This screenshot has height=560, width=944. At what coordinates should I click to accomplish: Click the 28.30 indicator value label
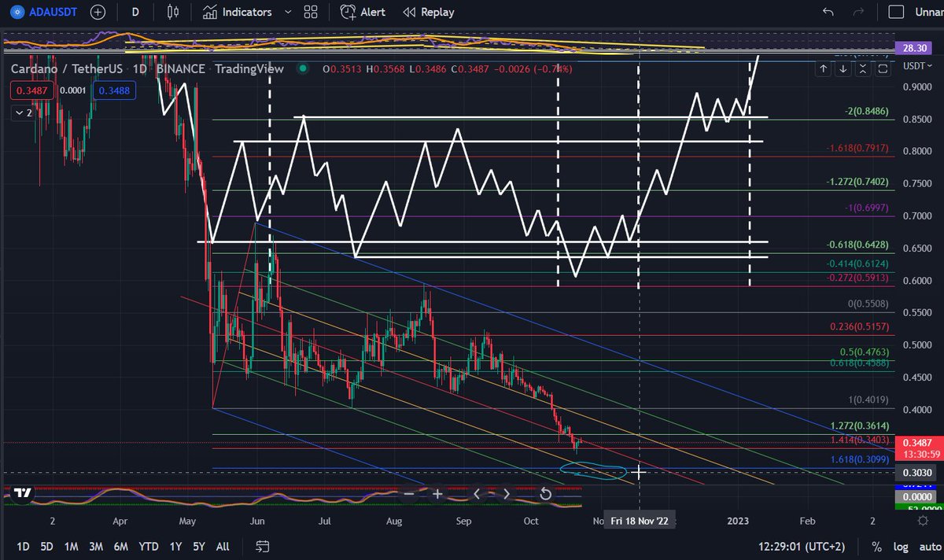coord(915,47)
